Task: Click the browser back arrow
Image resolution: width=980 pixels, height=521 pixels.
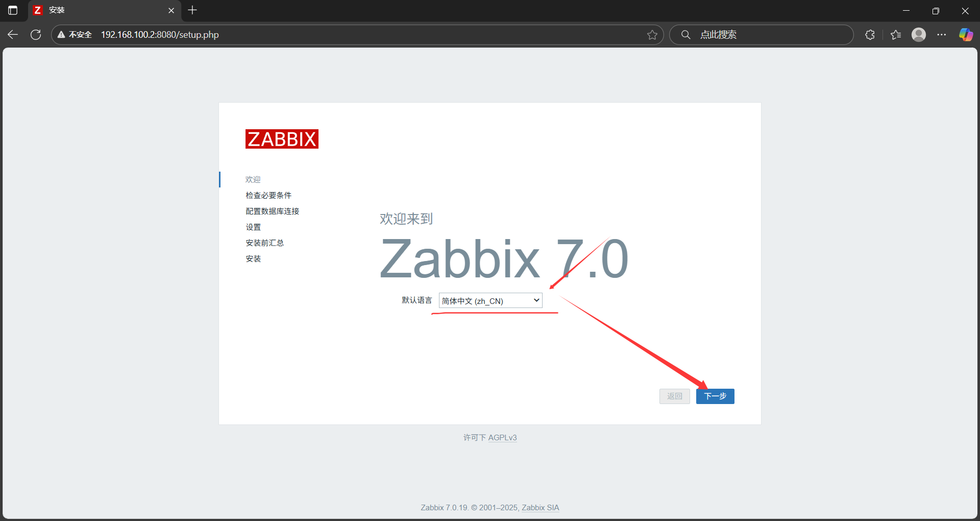Action: (13, 35)
